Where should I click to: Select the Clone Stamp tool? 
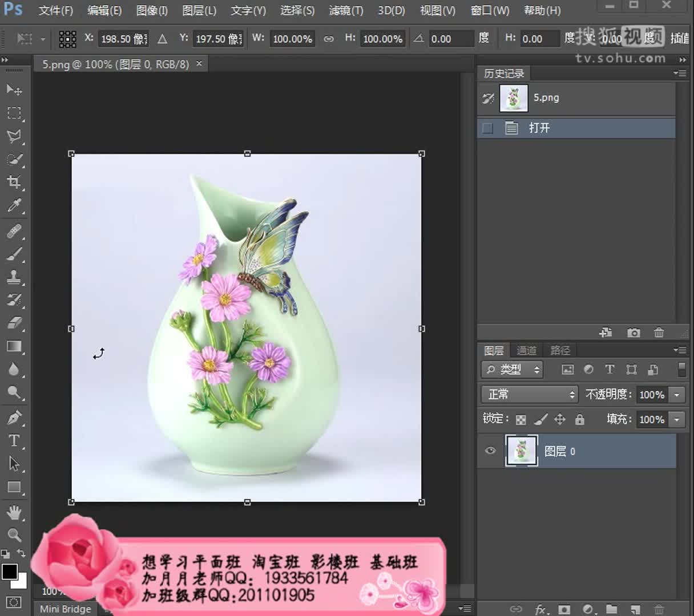[14, 277]
